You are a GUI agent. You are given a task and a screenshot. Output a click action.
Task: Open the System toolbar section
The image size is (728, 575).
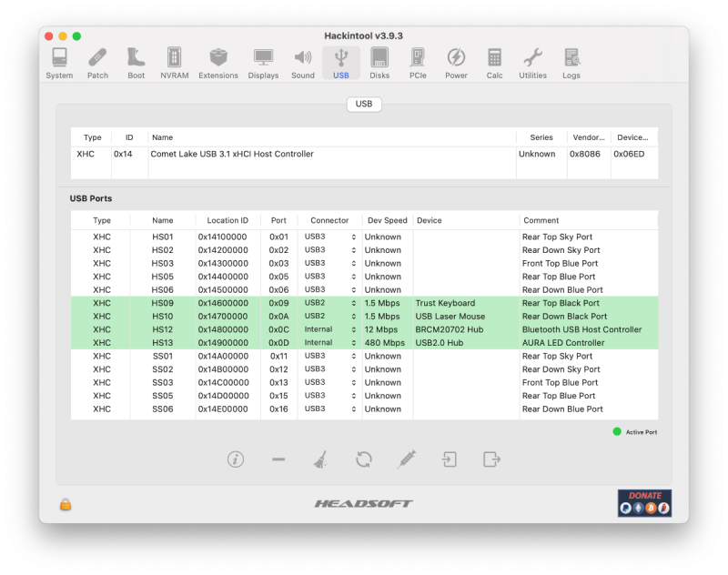coord(59,63)
